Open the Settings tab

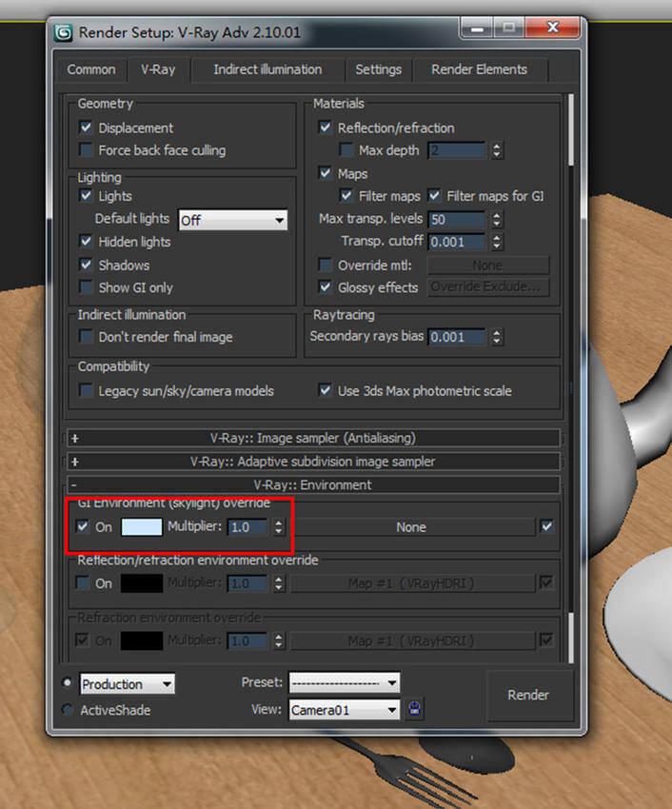point(378,69)
